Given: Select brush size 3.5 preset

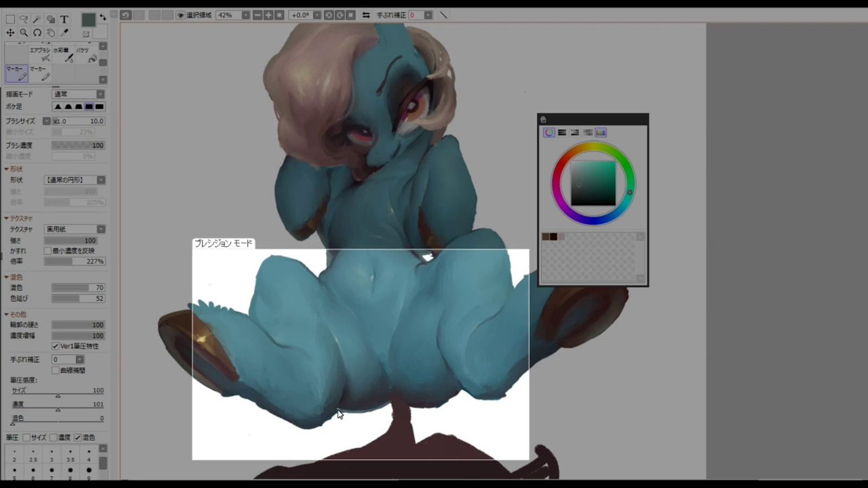Looking at the screenshot, I should (x=70, y=455).
